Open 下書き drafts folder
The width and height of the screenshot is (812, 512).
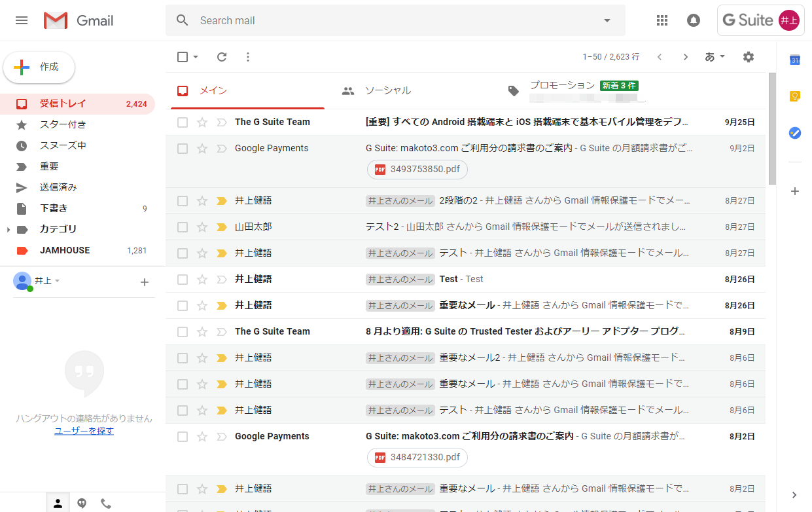pyautogui.click(x=77, y=208)
